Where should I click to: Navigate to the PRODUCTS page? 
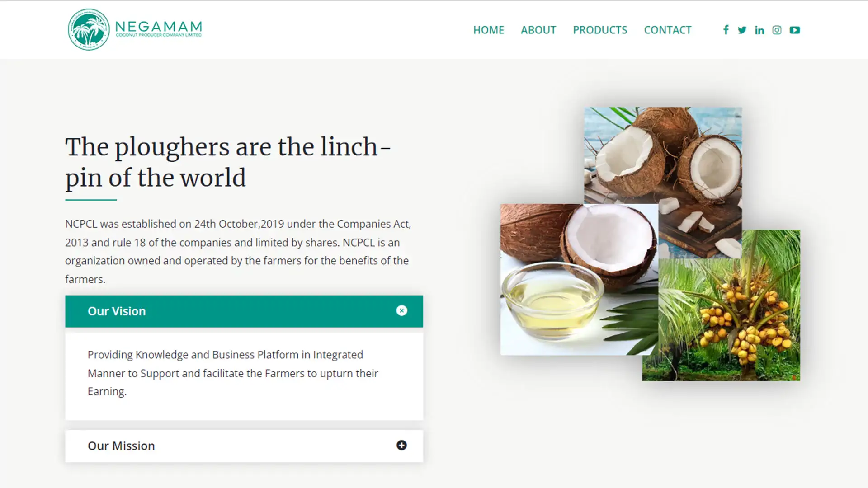point(600,30)
